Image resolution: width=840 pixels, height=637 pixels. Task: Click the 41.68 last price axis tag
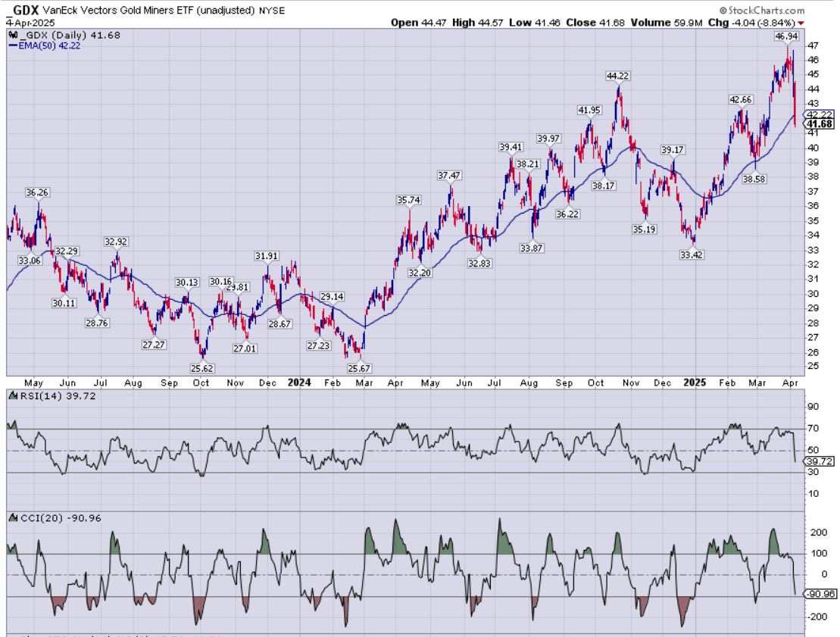pos(819,123)
